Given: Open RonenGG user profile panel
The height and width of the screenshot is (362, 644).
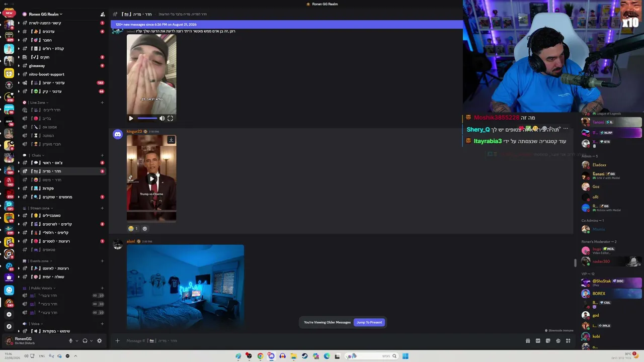Looking at the screenshot, I should (x=25, y=341).
